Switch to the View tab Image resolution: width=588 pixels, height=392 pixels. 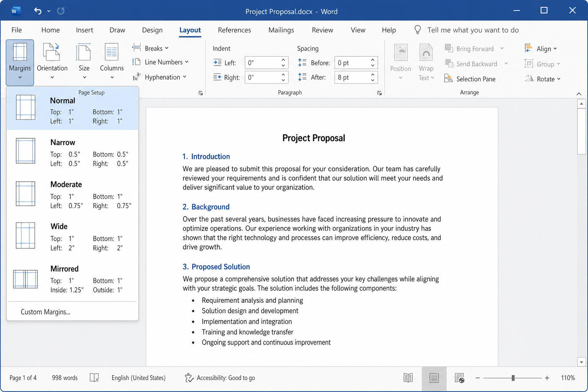tap(358, 30)
